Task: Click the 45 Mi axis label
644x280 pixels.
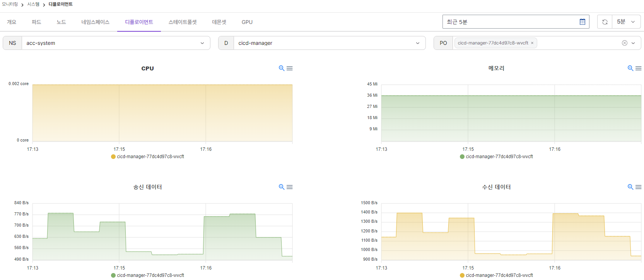Action: pos(372,84)
